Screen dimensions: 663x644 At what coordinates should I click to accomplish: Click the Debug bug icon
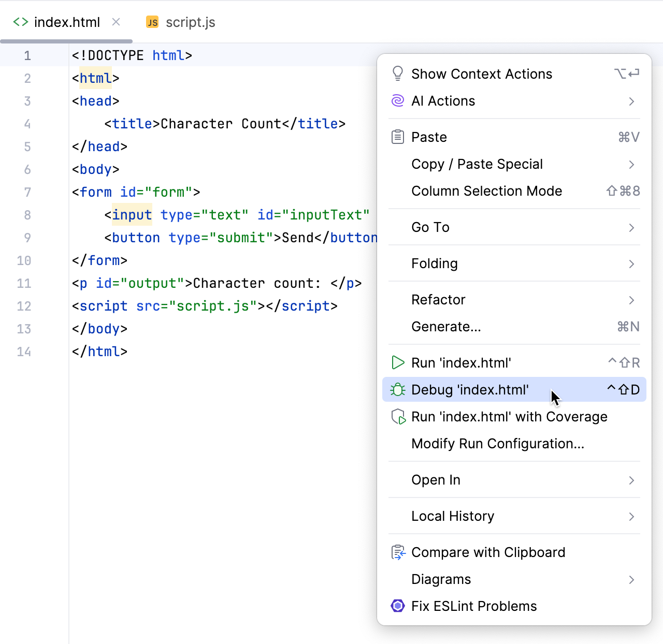[398, 390]
